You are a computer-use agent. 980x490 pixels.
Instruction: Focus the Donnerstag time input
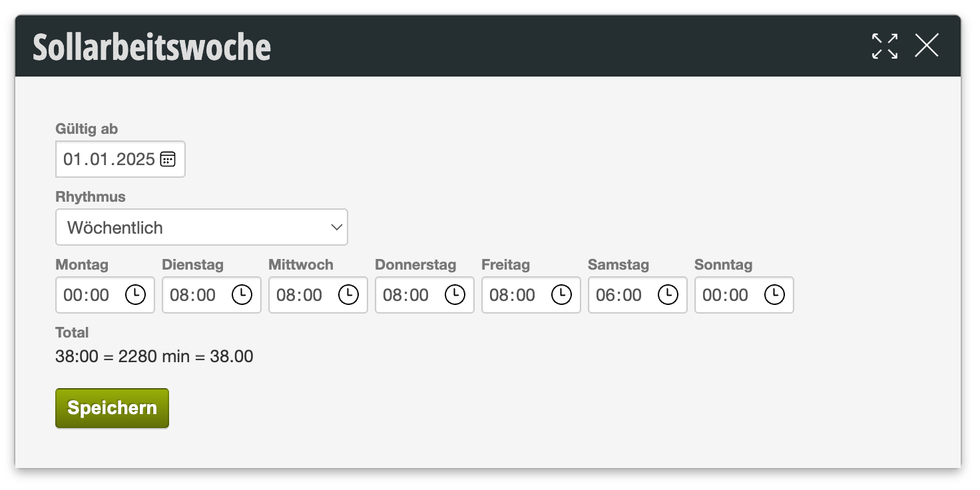(x=406, y=295)
